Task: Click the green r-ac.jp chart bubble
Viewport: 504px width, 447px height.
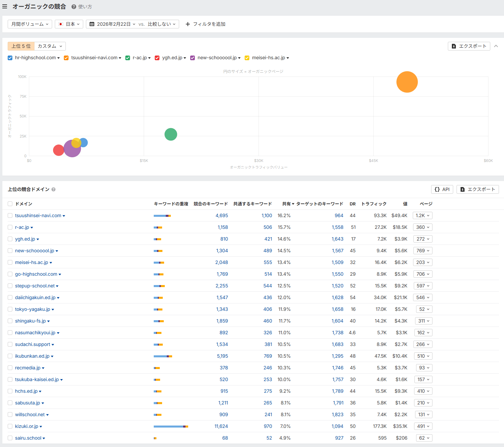Action: tap(171, 135)
